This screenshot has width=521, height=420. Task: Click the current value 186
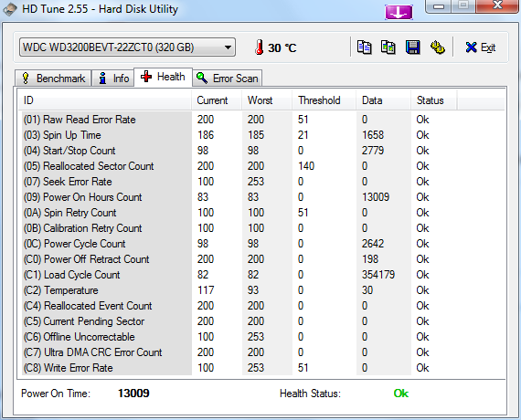[206, 135]
